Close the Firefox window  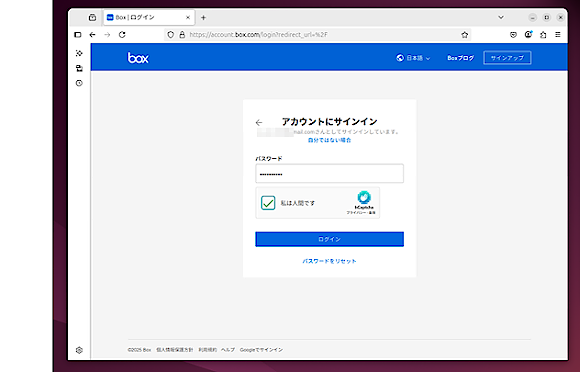[561, 17]
